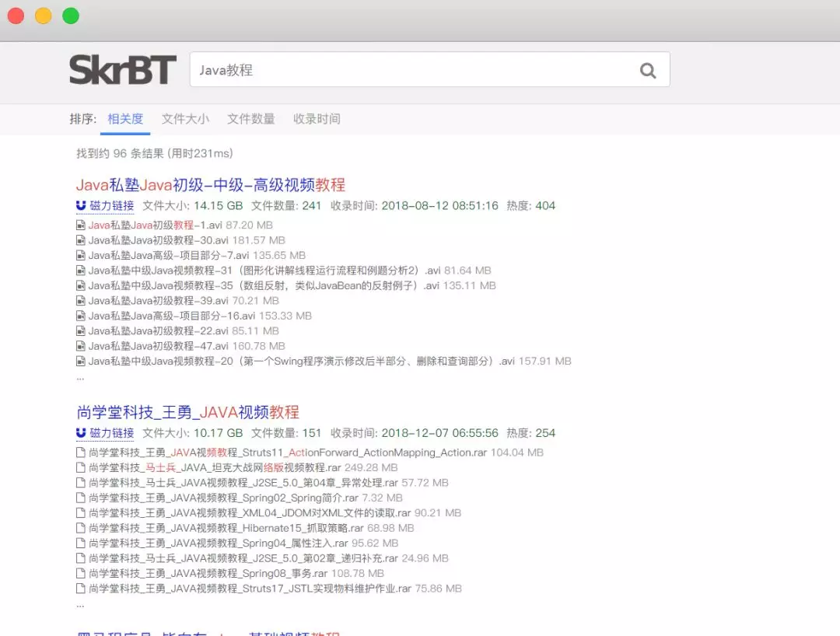Open result 尚学堂科技_王勇_JAVA视频教程
Viewport: 840px width, 636px height.
point(187,412)
